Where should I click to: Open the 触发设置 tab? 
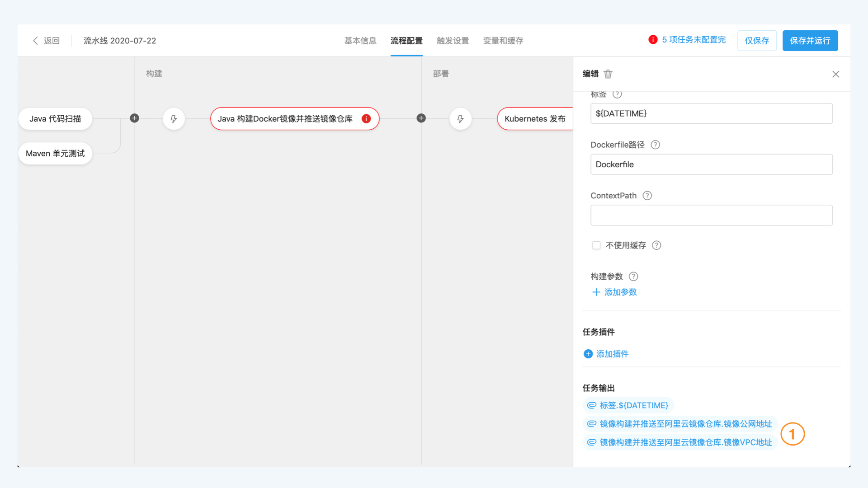[453, 41]
